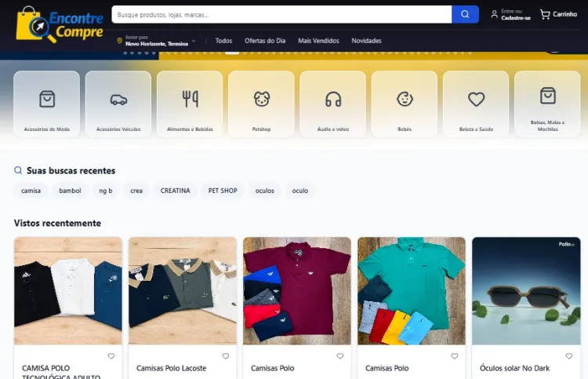This screenshot has height=379, width=588.
Task: Favorite the Camisas Polo Lacoste product
Action: pyautogui.click(x=225, y=356)
